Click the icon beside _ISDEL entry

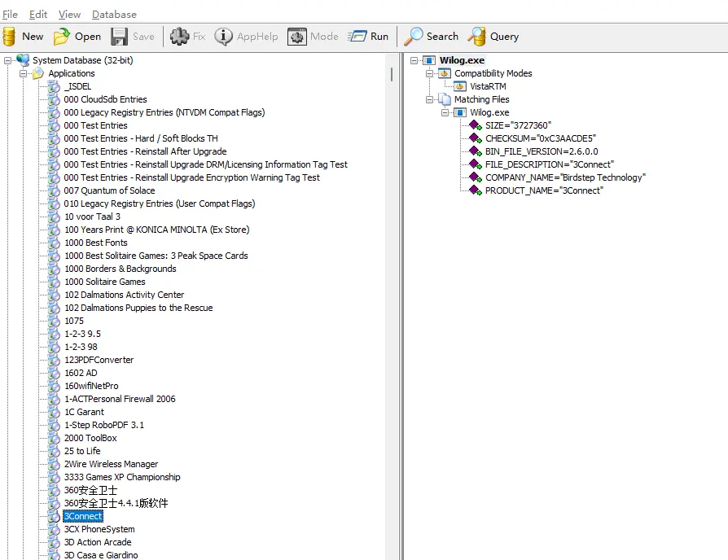[55, 87]
